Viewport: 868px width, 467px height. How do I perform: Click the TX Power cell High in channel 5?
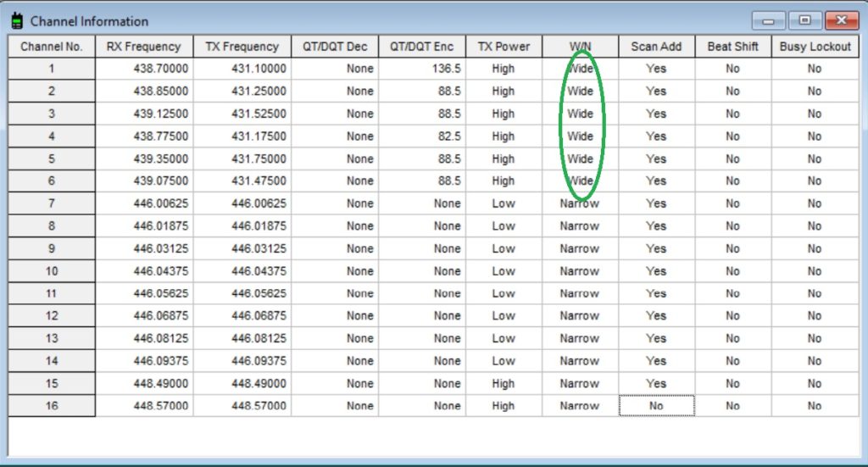(504, 158)
